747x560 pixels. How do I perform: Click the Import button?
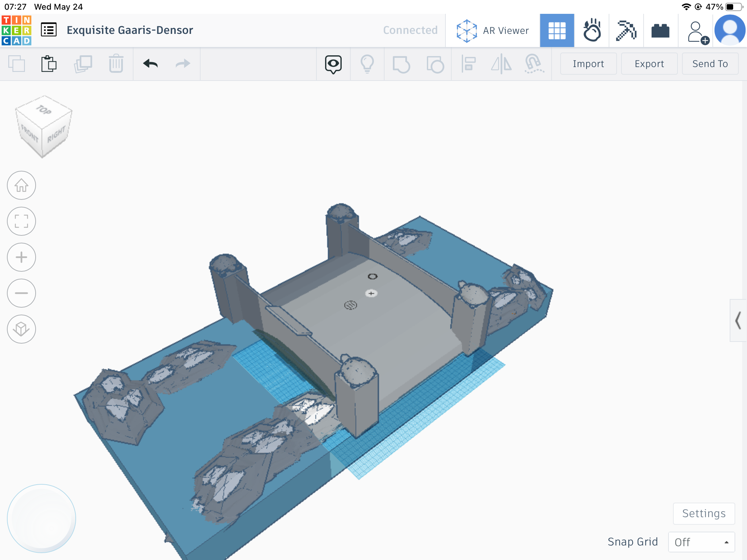pyautogui.click(x=588, y=64)
